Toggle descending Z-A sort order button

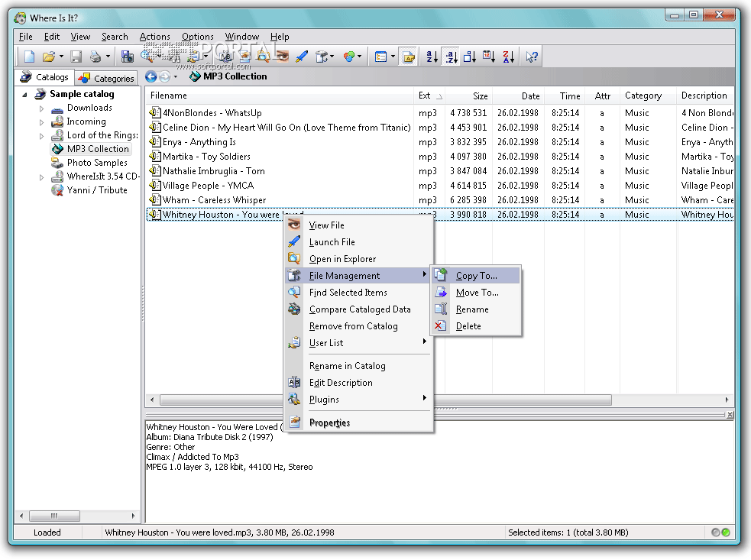click(509, 57)
